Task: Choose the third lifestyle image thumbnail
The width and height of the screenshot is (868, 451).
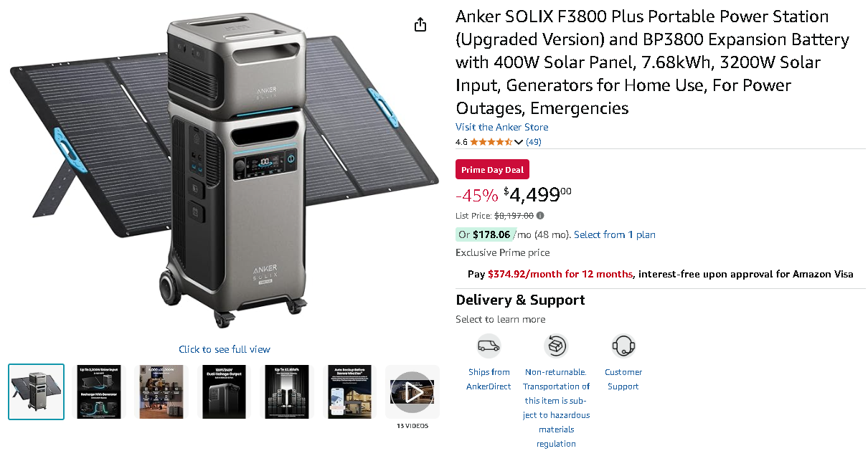Action: tap(161, 391)
